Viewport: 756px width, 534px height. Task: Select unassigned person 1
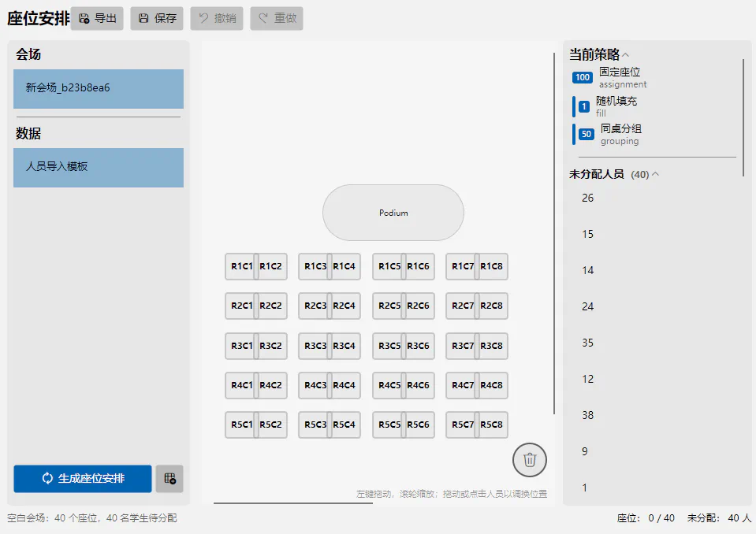(x=584, y=488)
